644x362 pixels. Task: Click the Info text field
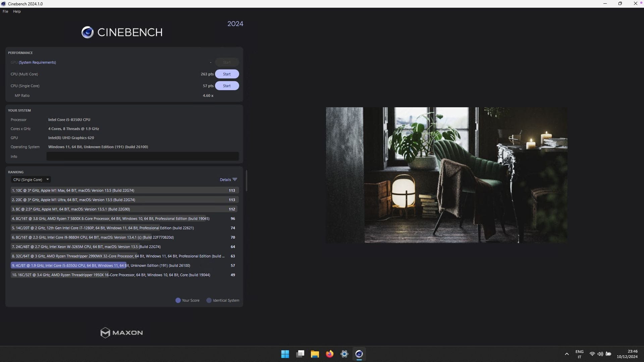click(x=143, y=156)
